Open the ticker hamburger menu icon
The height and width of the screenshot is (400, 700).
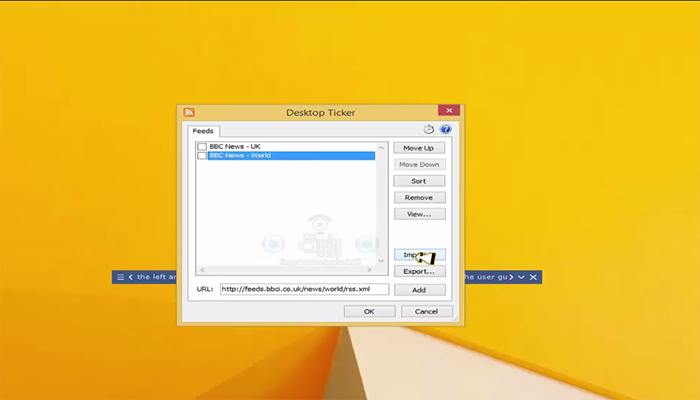tap(121, 277)
